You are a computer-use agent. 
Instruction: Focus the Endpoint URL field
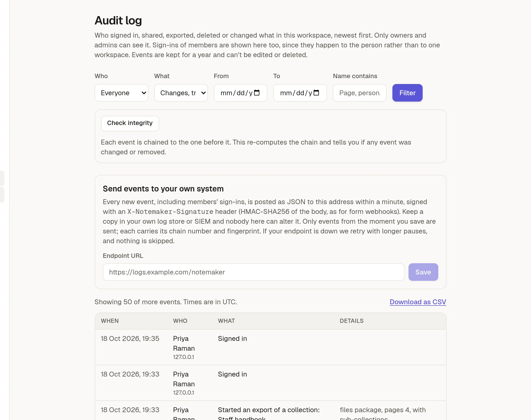253,272
